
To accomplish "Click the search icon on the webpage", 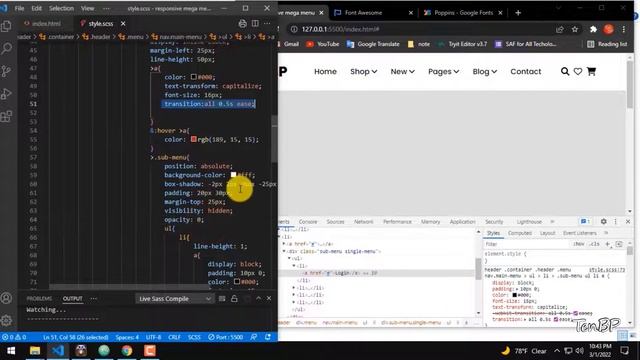I will tap(565, 71).
